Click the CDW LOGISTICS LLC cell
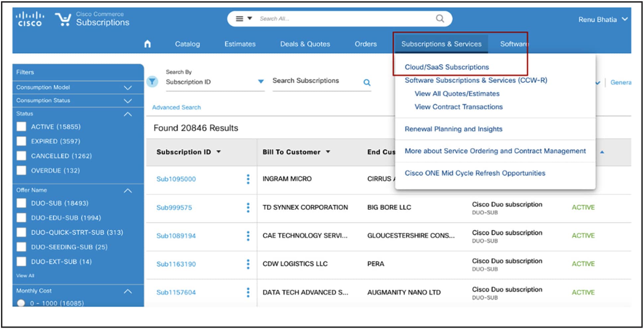Viewport: 644px width, 329px height. point(295,264)
